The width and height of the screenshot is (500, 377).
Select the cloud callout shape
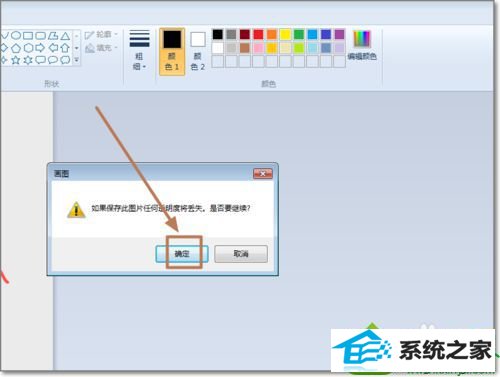(x=65, y=60)
